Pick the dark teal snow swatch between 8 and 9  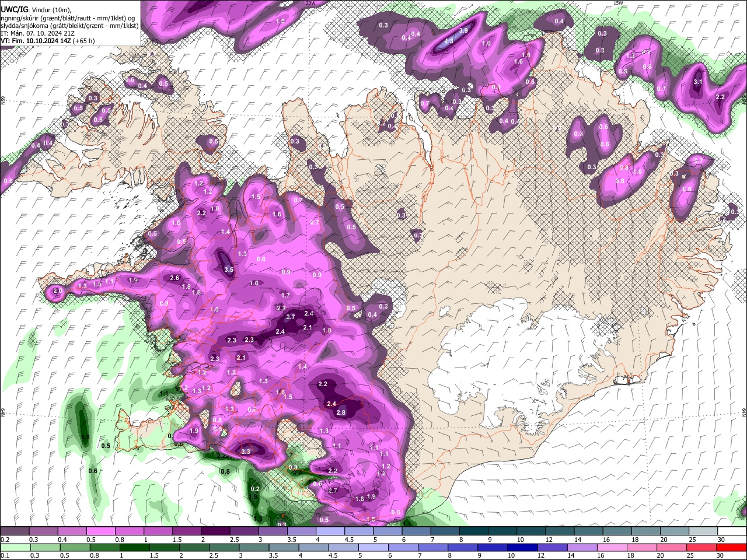[473, 531]
